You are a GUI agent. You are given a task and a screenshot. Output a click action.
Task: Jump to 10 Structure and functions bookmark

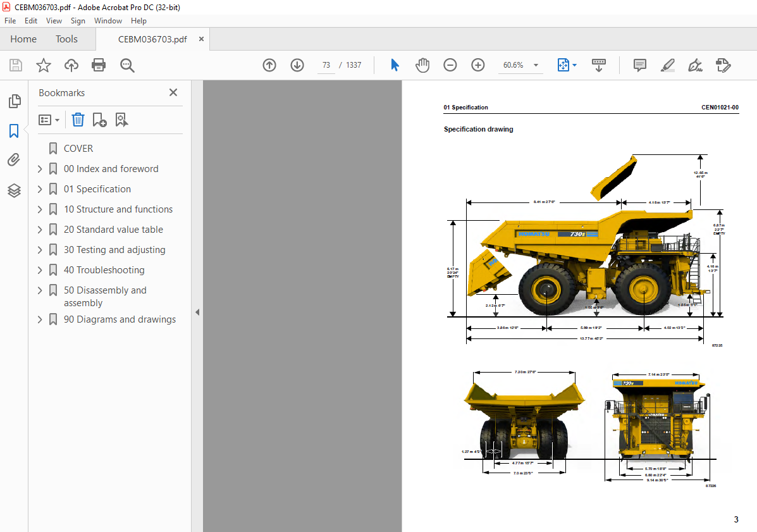pyautogui.click(x=118, y=209)
